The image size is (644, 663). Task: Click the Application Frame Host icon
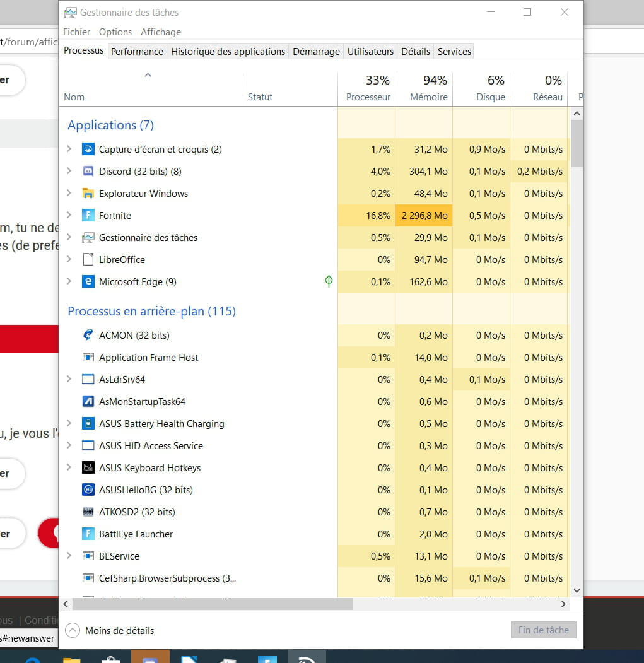tap(88, 357)
